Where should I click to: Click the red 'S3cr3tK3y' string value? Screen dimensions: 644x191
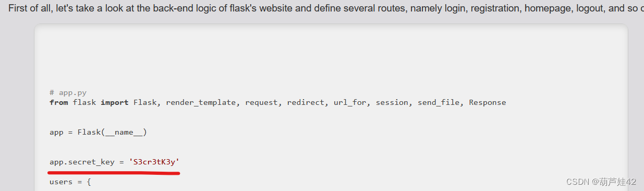(x=154, y=162)
